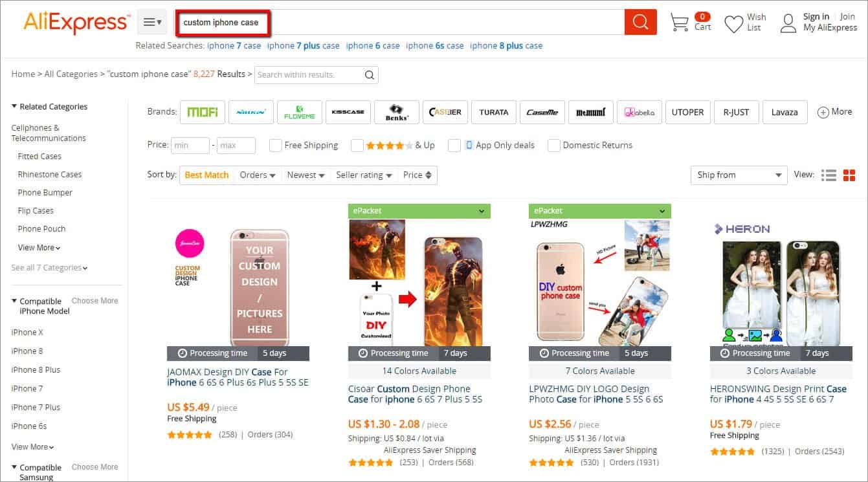The width and height of the screenshot is (868, 482).
Task: Open the Wish List heart icon
Action: 734,22
